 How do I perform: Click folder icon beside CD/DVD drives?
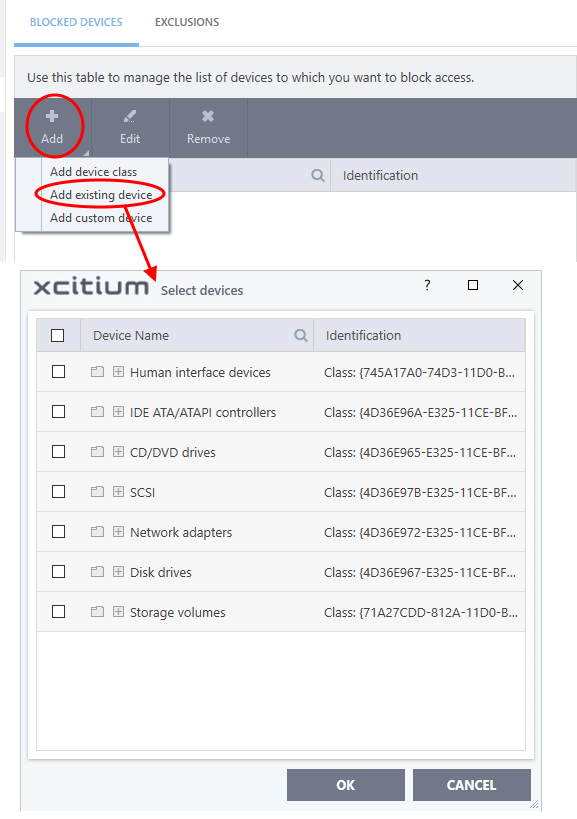pos(97,452)
